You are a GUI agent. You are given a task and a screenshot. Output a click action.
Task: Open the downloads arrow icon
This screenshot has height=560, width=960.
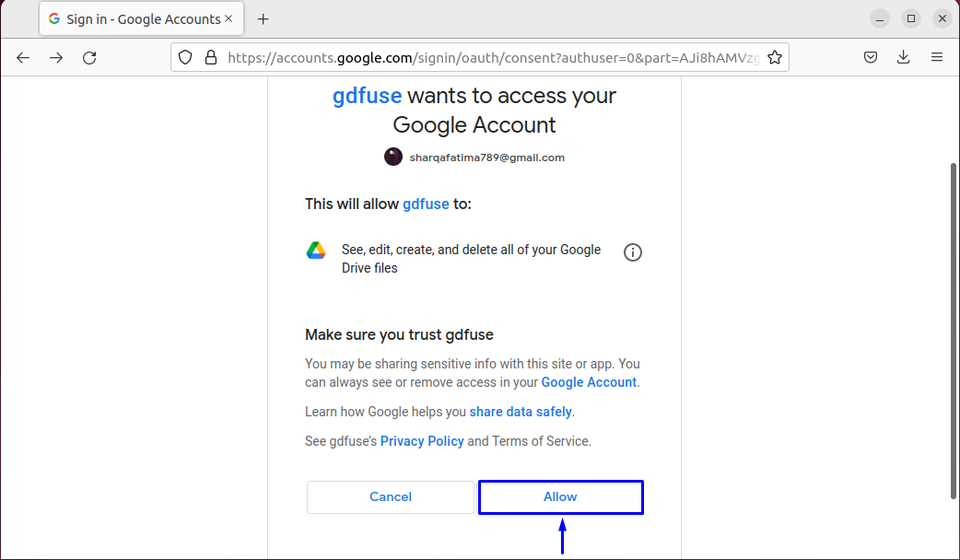pos(903,57)
